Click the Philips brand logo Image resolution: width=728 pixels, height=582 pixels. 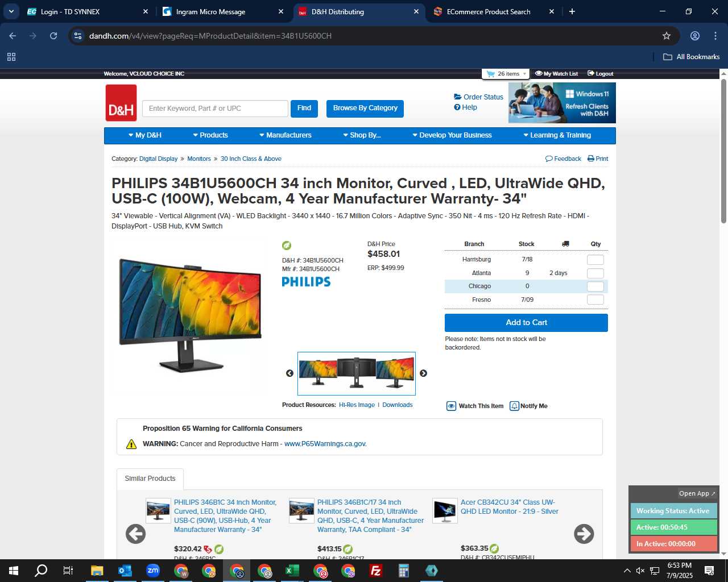click(x=306, y=282)
